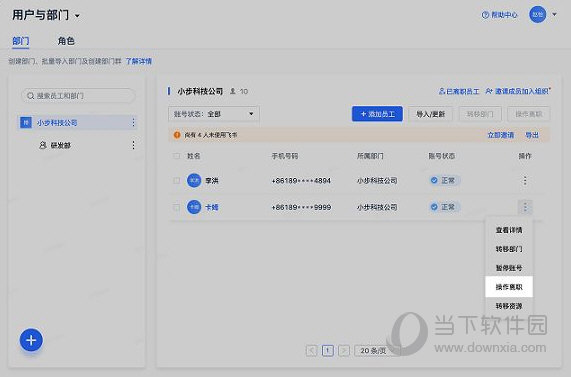Choose 转移资源 from the context menu

[x=509, y=306]
